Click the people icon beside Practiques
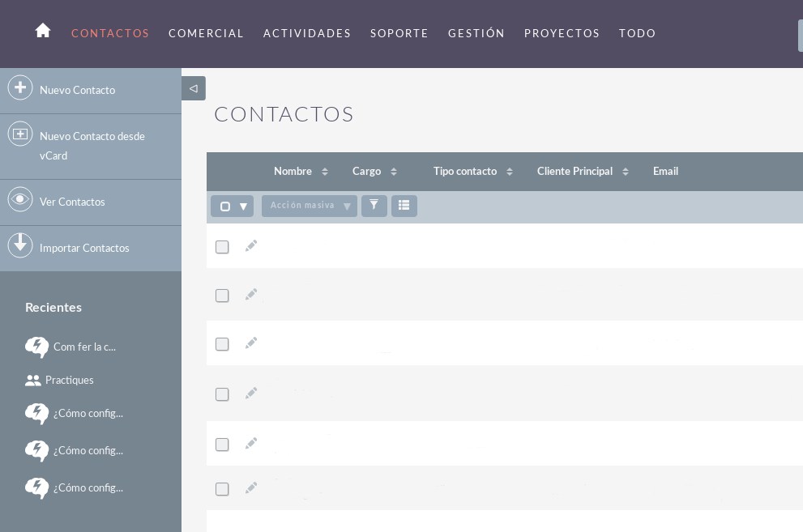 [32, 380]
